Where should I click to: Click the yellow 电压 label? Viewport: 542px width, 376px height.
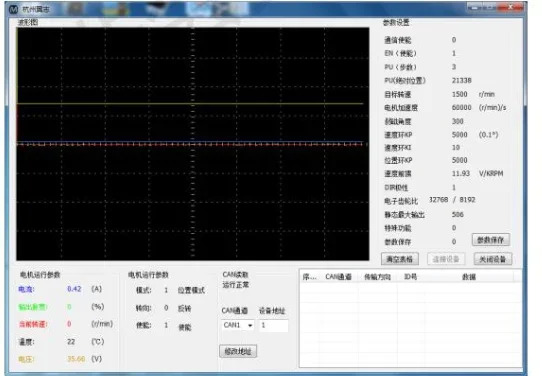pyautogui.click(x=26, y=359)
